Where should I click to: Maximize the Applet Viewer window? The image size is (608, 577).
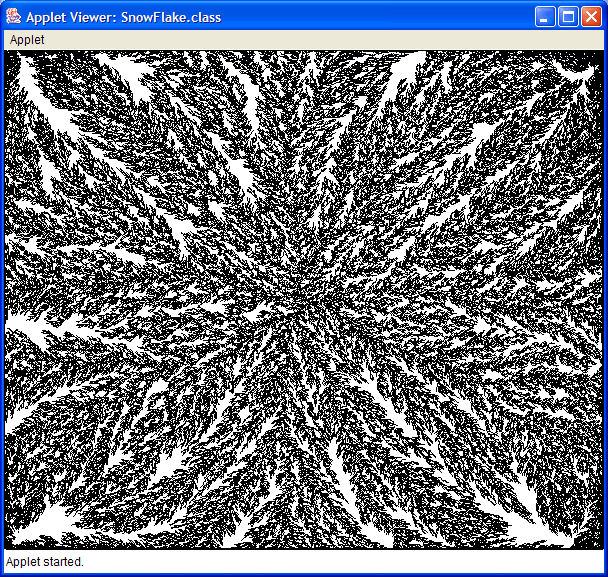click(568, 17)
